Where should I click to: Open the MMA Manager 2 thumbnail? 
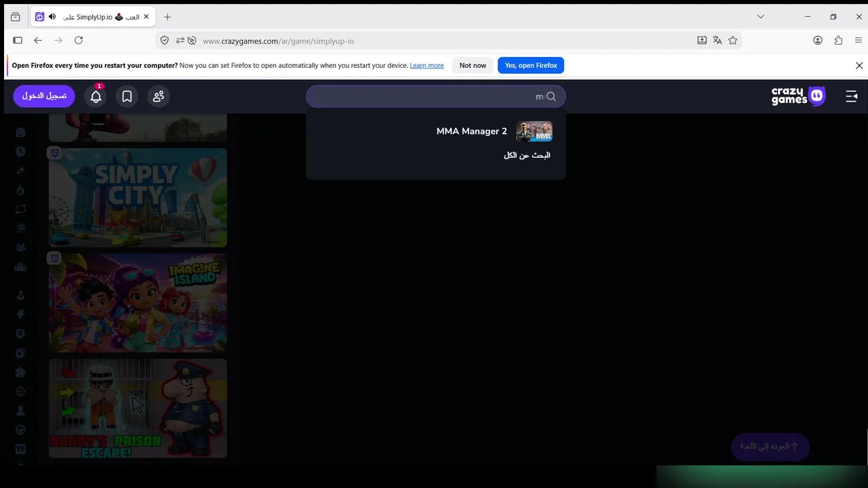coord(534,131)
